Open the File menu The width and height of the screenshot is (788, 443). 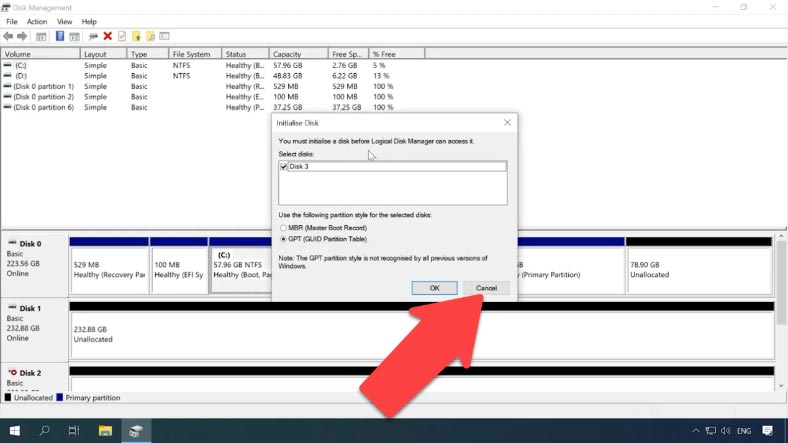12,22
